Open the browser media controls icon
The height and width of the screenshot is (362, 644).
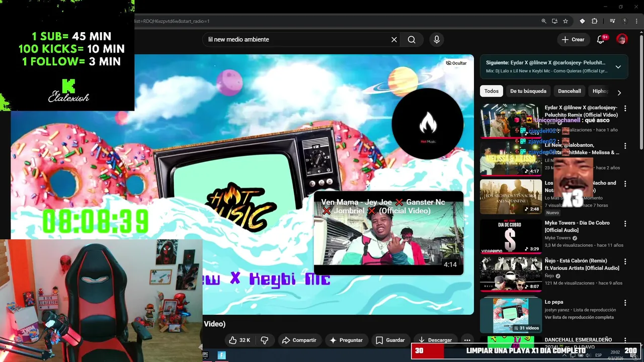tap(612, 21)
